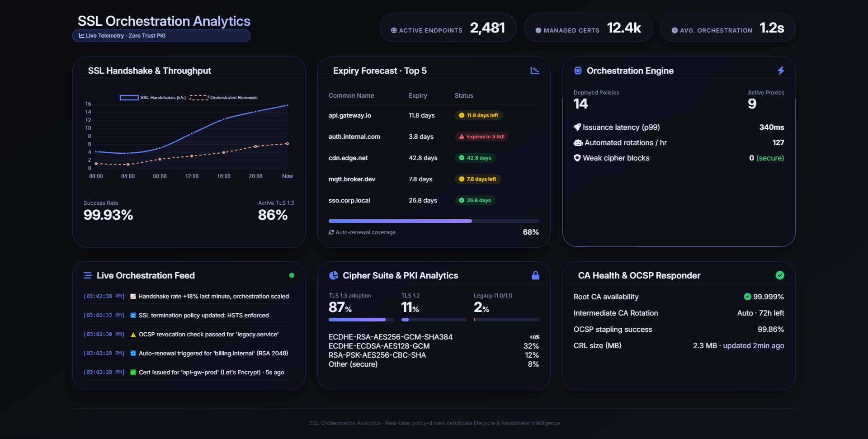Toggle Orchestrated Renewals legend entry
This screenshot has width=868, height=439.
pyautogui.click(x=224, y=98)
